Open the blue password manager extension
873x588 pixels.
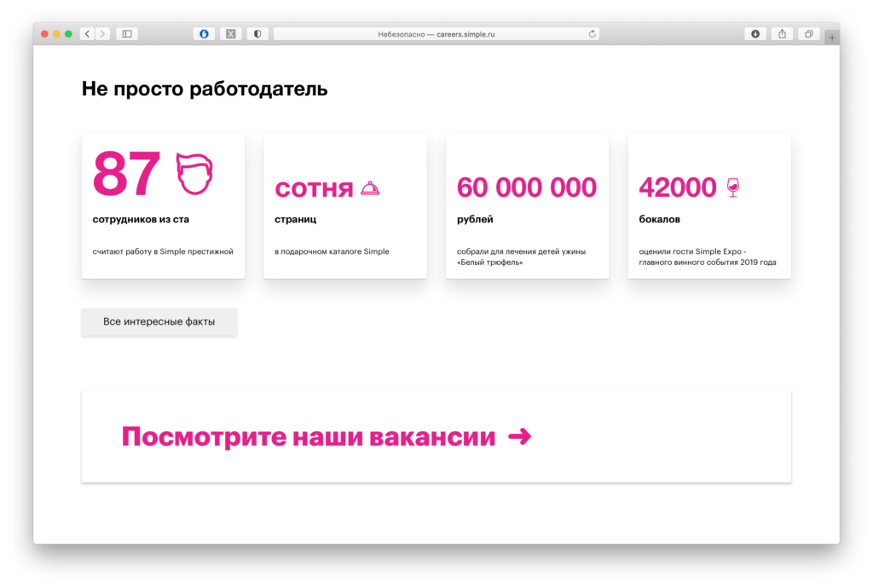(204, 34)
